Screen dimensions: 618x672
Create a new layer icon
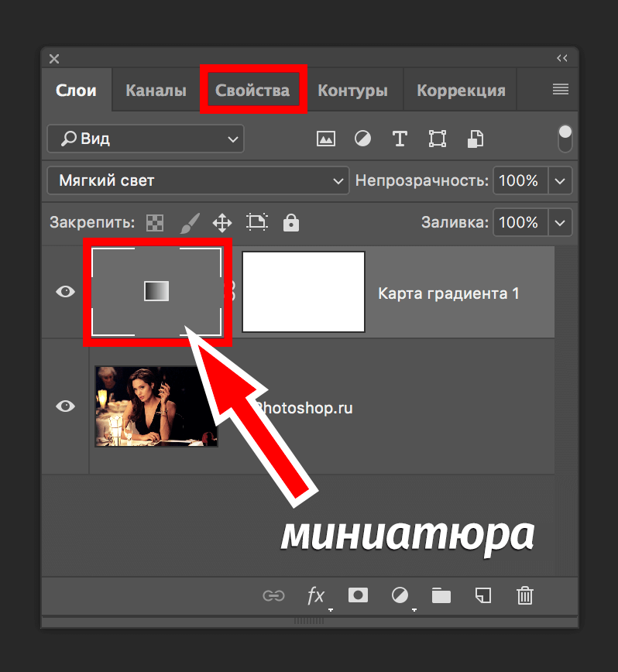[483, 595]
